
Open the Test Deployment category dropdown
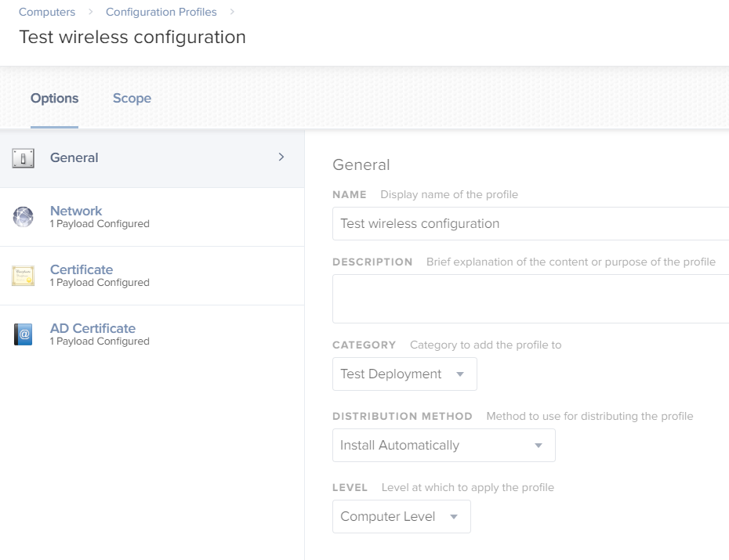(x=404, y=374)
